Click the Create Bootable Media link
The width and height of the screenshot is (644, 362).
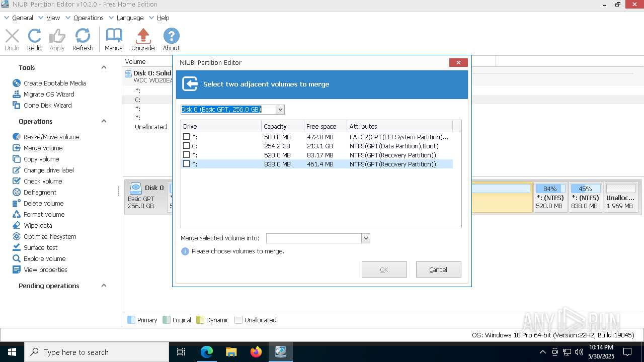[x=55, y=83]
